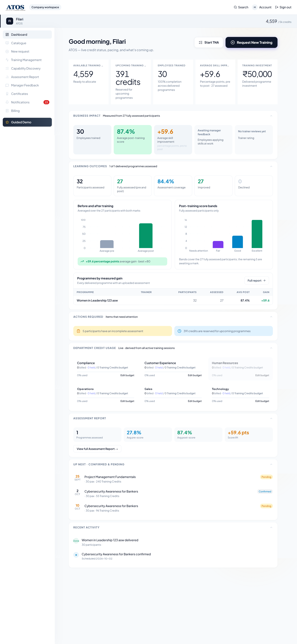Click the Search magnifier icon
Screen dimensions: 297x644
235,7
